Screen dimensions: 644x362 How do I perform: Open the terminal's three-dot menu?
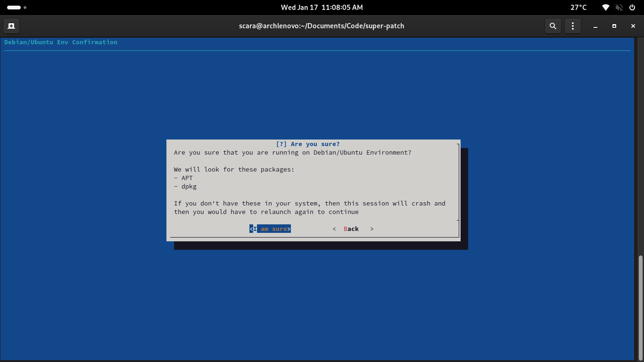pos(573,26)
